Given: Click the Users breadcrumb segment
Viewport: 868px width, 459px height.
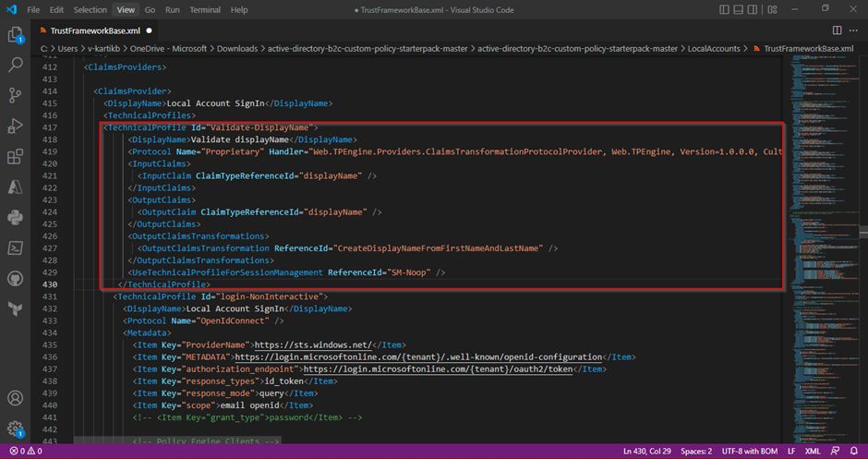Looking at the screenshot, I should coord(67,49).
